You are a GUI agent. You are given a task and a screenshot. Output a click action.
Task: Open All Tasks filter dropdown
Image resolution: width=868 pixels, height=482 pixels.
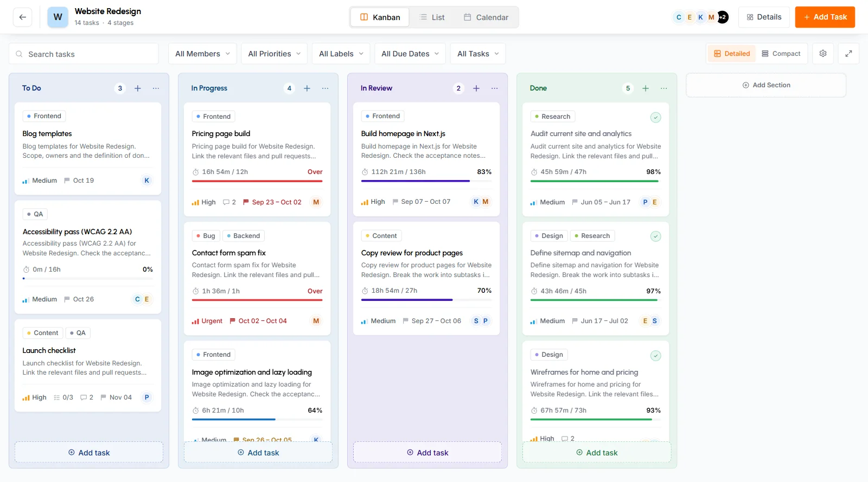[478, 54]
